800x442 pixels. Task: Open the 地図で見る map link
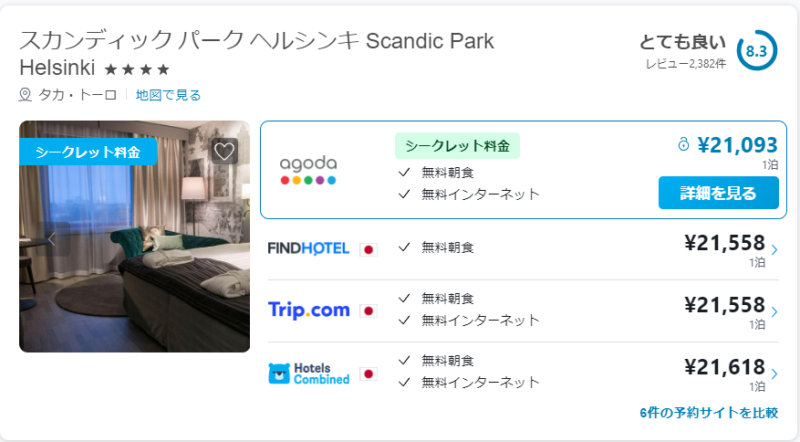tap(168, 95)
